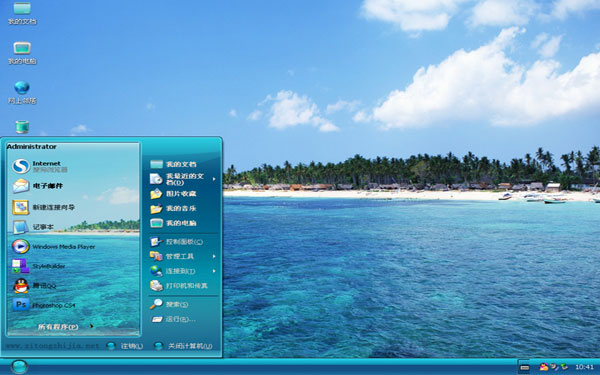The image size is (600, 375).
Task: Click the 注销 log off button
Action: tap(125, 346)
